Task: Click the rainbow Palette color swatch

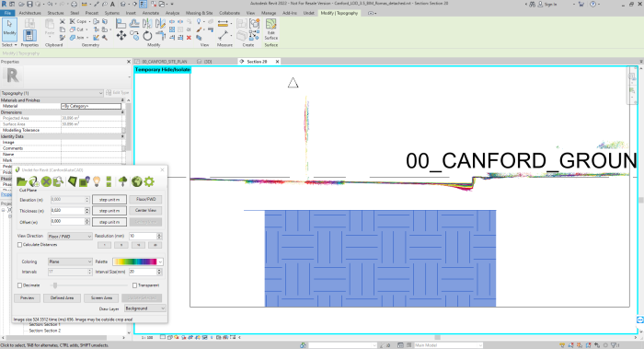Action: click(x=134, y=262)
